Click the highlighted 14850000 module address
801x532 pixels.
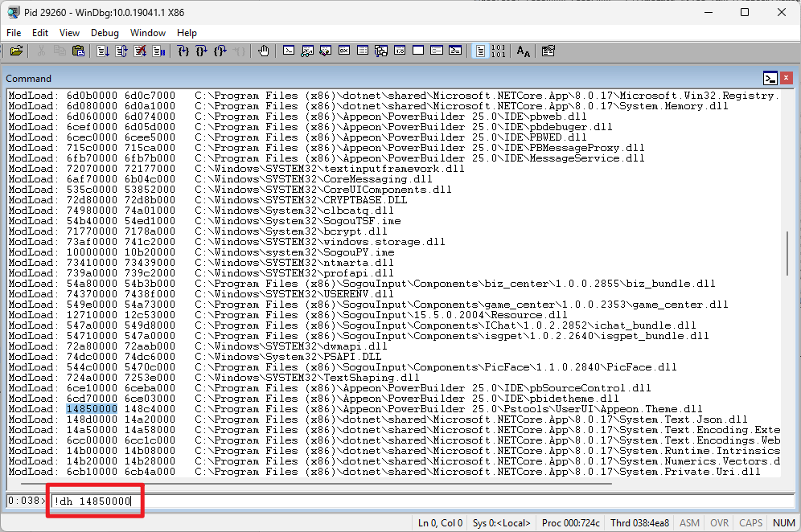tap(92, 409)
